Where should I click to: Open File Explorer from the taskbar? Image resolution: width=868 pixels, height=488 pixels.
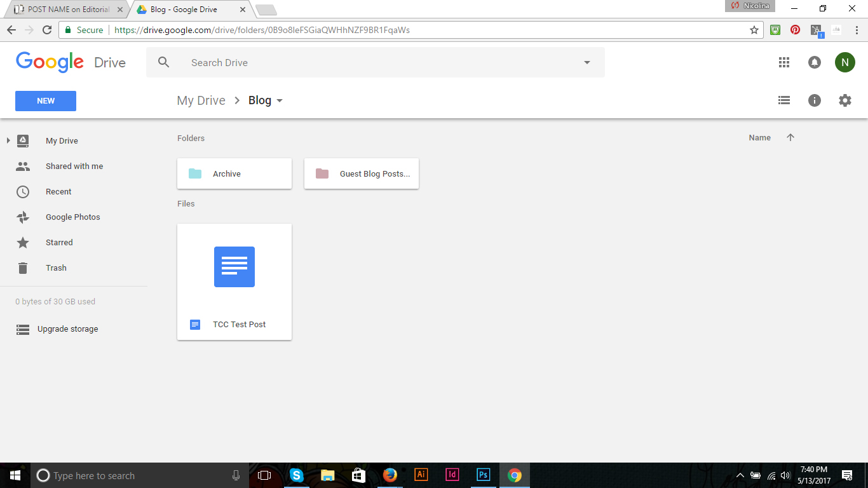[x=327, y=475]
